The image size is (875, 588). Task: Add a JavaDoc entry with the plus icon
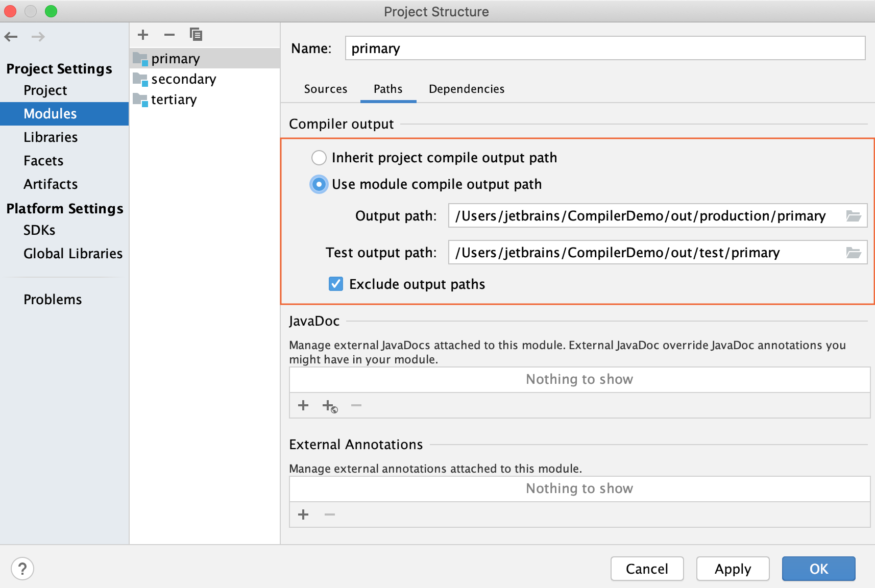(303, 405)
